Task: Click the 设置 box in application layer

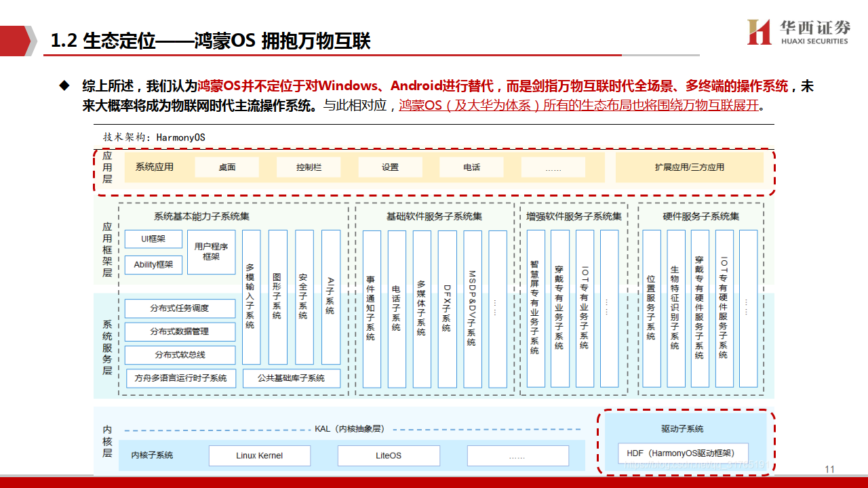Action: point(390,167)
